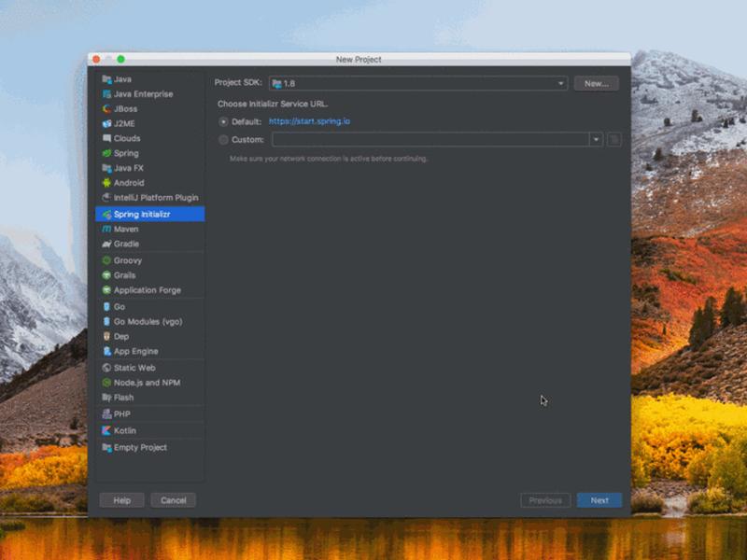Select the Gradle elephant icon
Screen dimensions: 747x560
pyautogui.click(x=106, y=244)
